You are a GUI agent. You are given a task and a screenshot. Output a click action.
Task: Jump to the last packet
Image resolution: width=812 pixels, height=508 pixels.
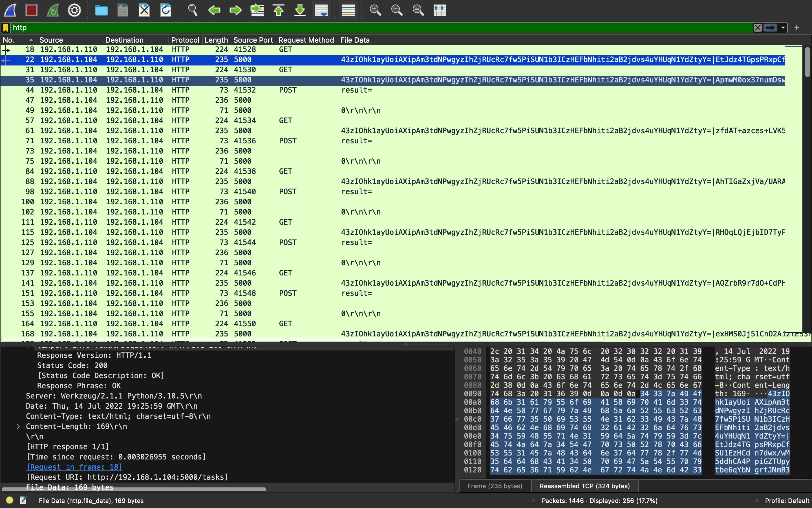point(300,10)
